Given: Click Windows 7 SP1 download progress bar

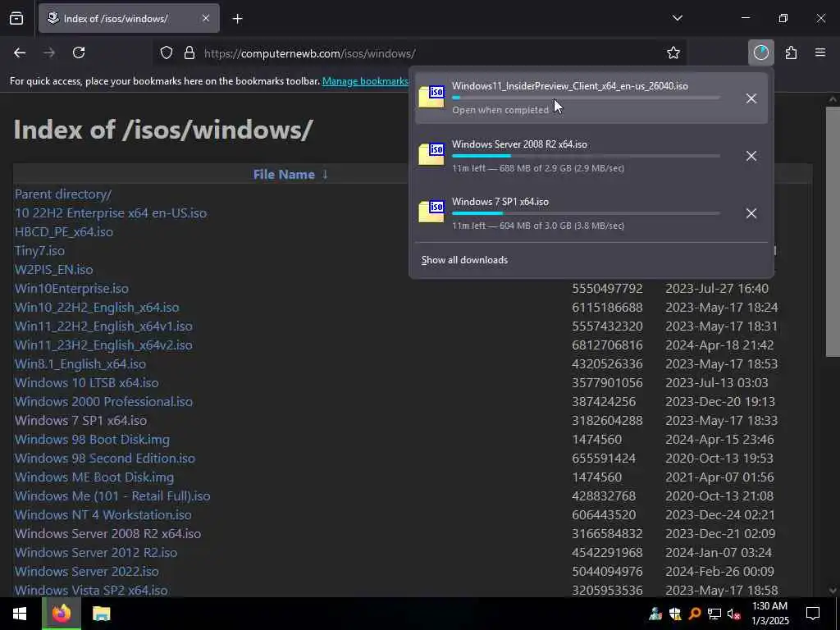Looking at the screenshot, I should pos(586,213).
